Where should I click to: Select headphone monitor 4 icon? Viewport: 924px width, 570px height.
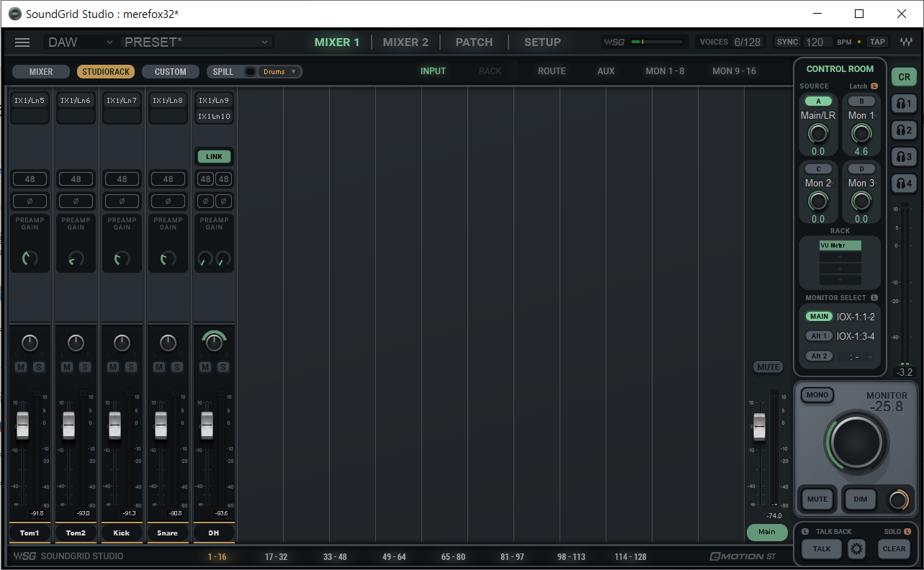point(903,184)
